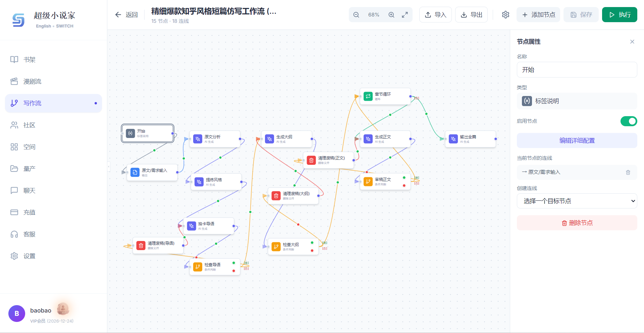Screen dimensions: 644x333
Task: Select 量产 from the sidebar menu
Action: (x=30, y=169)
